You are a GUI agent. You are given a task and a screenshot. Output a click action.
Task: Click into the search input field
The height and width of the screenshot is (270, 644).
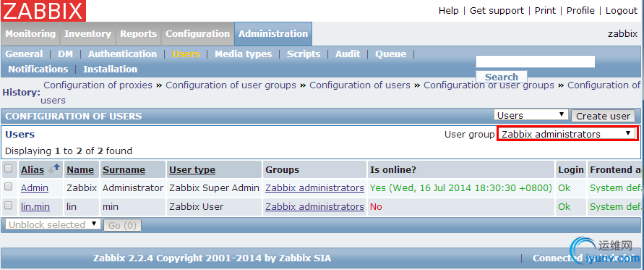coord(535,62)
